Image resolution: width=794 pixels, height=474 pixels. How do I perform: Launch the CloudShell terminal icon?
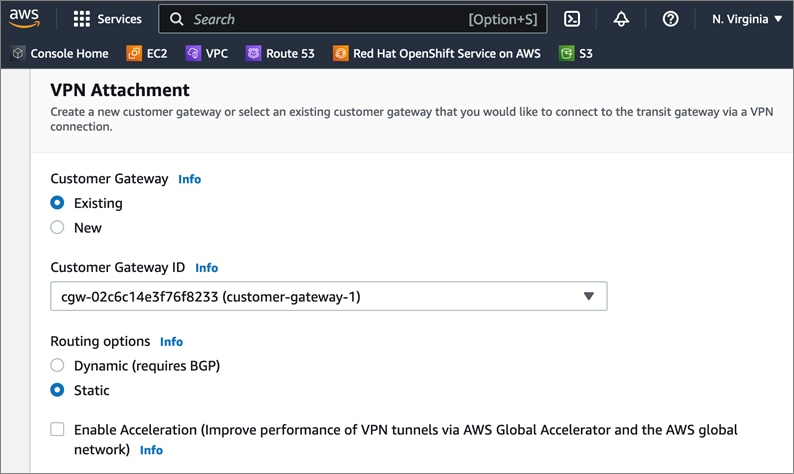[x=572, y=19]
